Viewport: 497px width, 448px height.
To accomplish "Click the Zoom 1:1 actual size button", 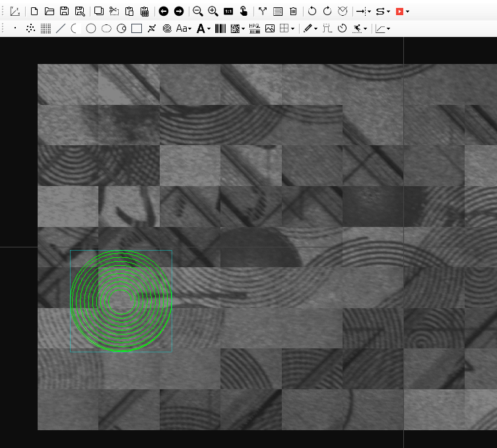I will pos(228,11).
